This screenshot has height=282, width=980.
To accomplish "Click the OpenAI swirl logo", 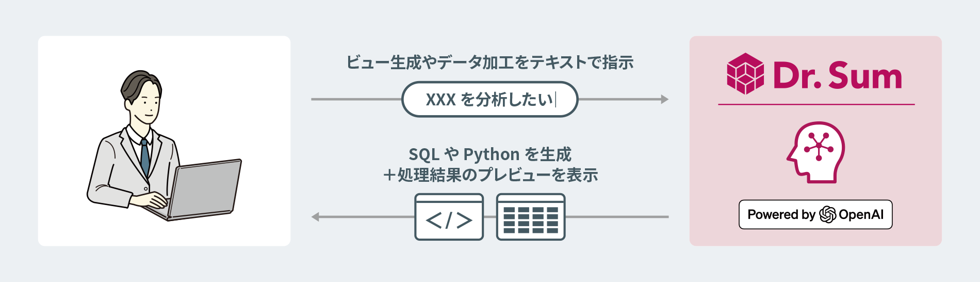I will [827, 214].
